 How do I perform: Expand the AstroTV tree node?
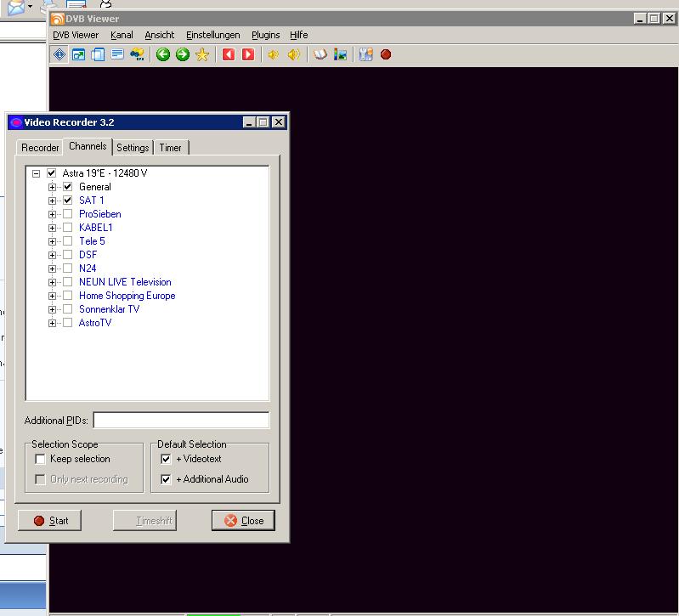52,324
